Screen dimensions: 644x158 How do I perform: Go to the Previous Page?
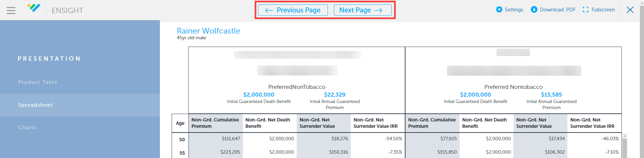(293, 10)
